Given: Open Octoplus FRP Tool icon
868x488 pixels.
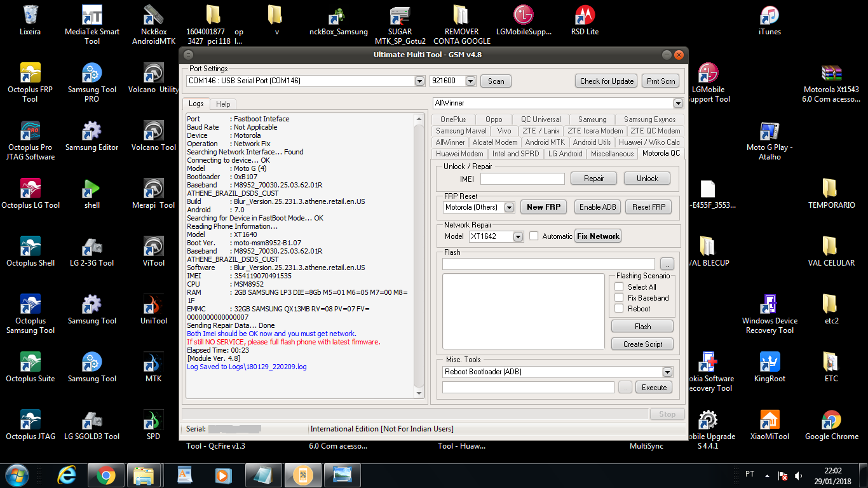Looking at the screenshot, I should [30, 83].
